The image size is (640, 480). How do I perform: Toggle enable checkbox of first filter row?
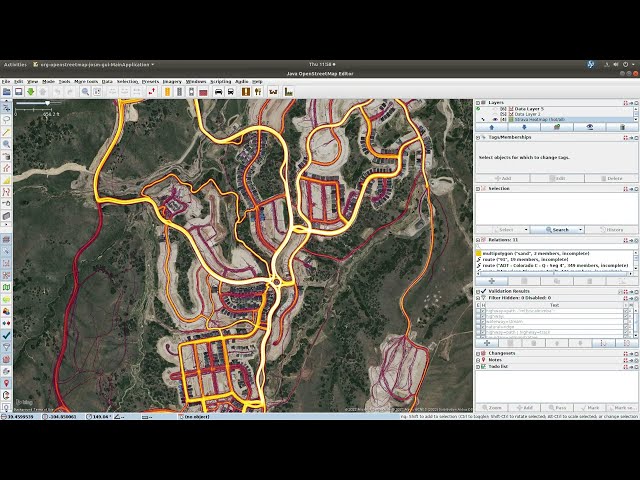(478, 311)
